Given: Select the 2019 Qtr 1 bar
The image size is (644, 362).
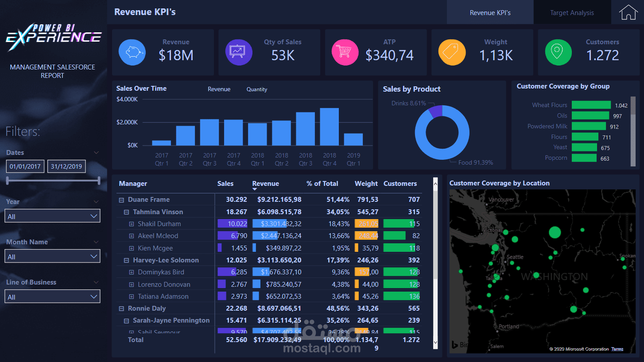Looking at the screenshot, I should tap(353, 139).
